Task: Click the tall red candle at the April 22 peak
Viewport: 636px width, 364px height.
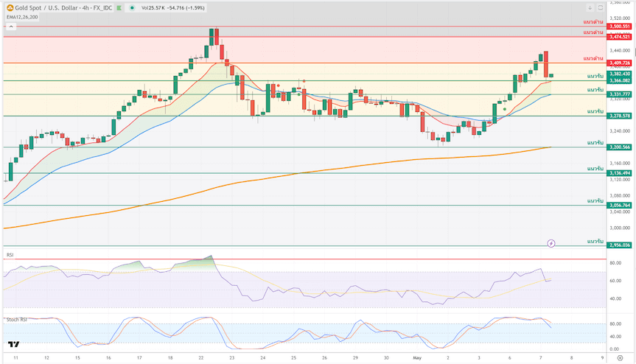Action: click(x=217, y=37)
